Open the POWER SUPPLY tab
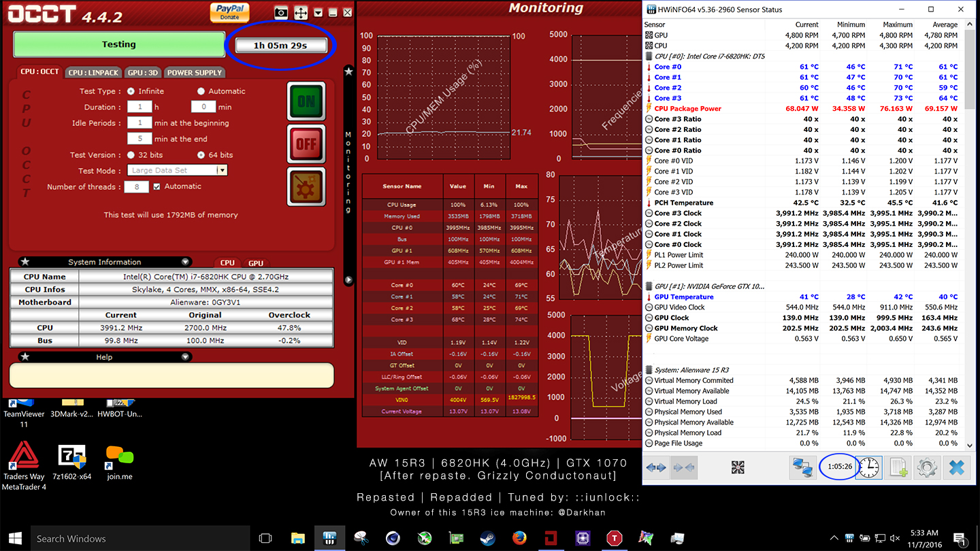Image resolution: width=980 pixels, height=551 pixels. click(195, 73)
